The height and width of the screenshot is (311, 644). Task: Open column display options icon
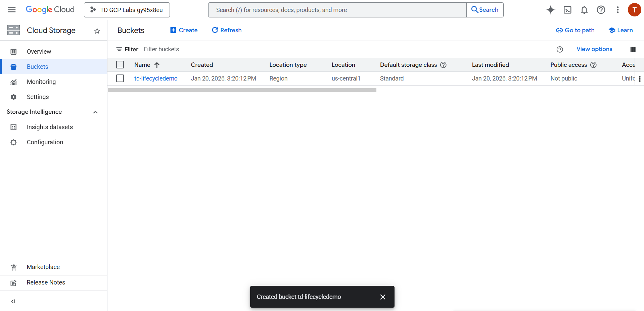coord(633,49)
